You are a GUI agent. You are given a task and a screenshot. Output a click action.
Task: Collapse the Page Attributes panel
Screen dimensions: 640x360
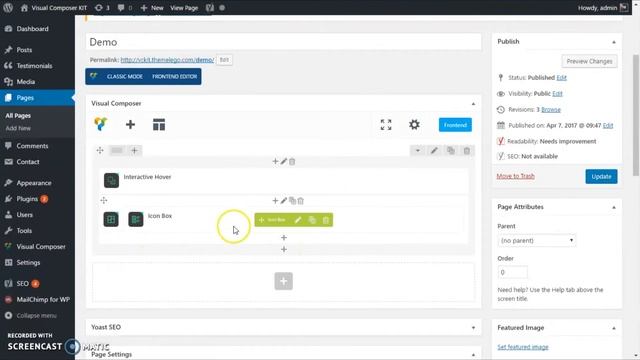pos(613,207)
